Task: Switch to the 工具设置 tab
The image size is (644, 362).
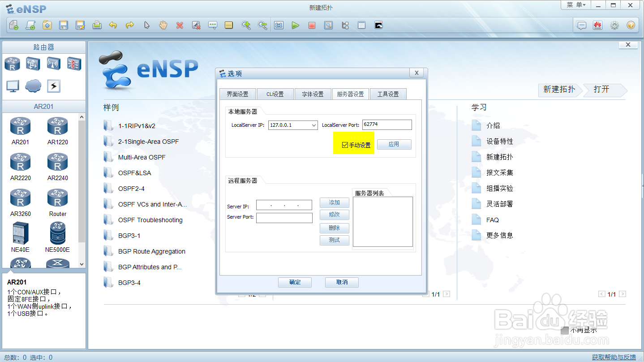Action: point(388,94)
